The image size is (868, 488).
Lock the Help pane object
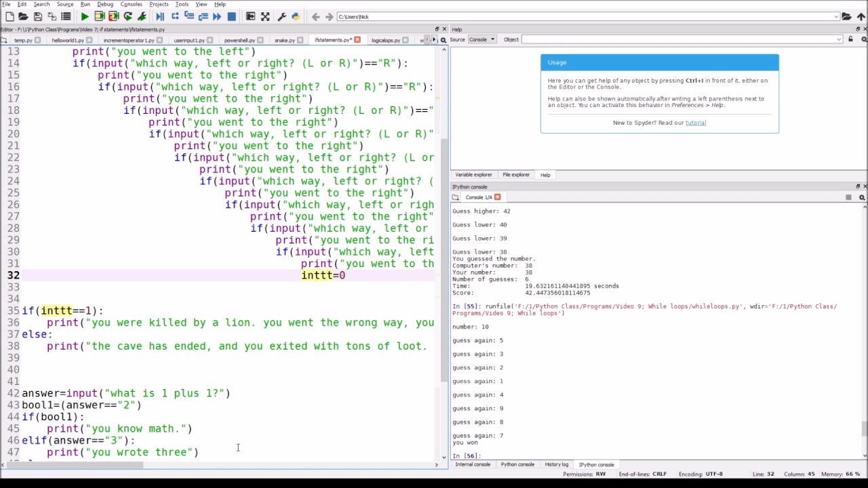852,39
